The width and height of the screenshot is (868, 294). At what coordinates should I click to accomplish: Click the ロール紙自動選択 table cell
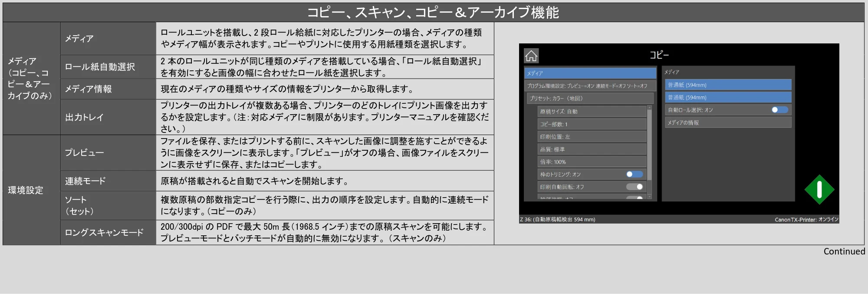(108, 67)
